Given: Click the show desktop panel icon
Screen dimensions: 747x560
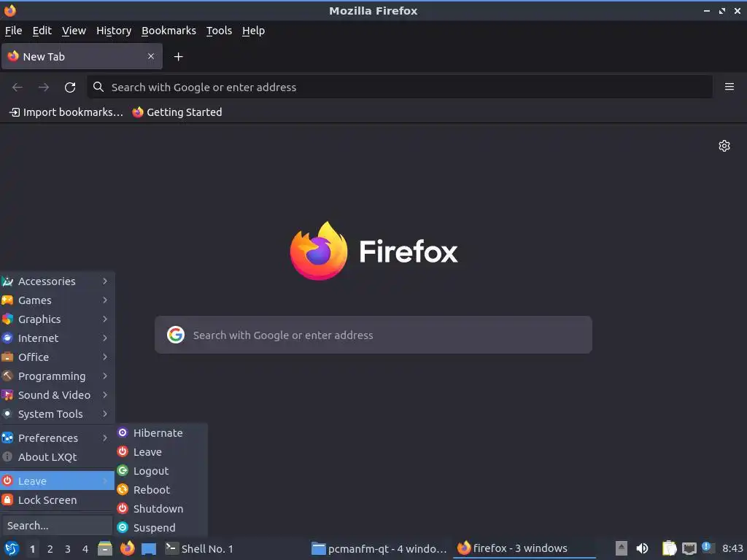Looking at the screenshot, I should pyautogui.click(x=149, y=548).
